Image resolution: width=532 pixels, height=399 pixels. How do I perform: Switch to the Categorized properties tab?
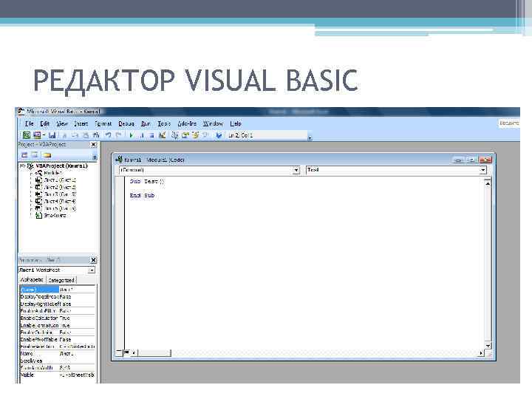[x=61, y=280]
